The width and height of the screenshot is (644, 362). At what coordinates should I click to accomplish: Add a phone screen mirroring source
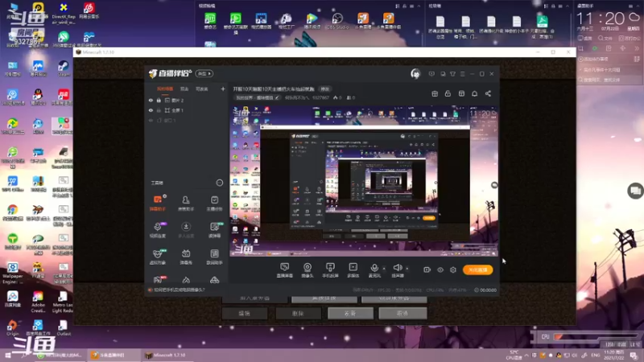[x=330, y=270]
